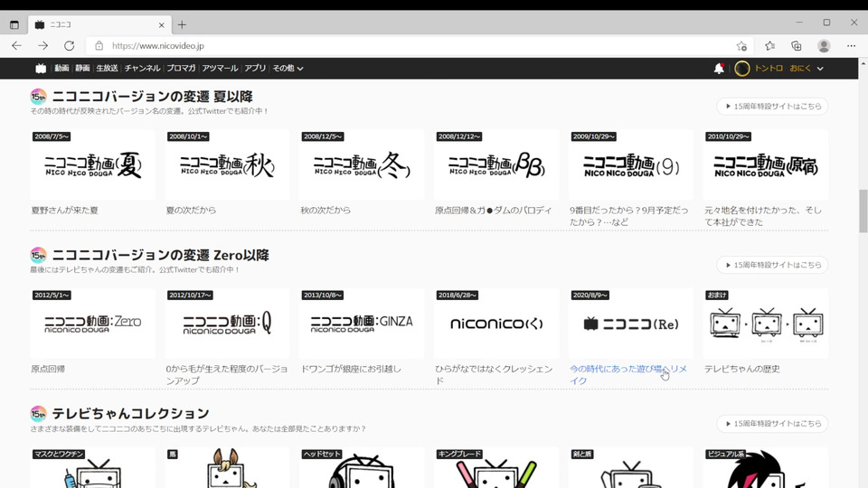Click the 原点回帰 caption under Zero logo

[48, 369]
